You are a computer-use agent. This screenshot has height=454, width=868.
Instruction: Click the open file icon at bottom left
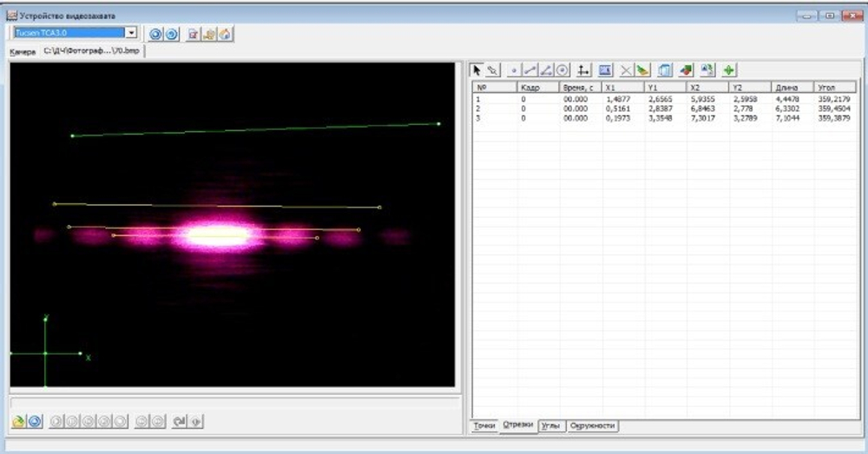click(x=19, y=421)
